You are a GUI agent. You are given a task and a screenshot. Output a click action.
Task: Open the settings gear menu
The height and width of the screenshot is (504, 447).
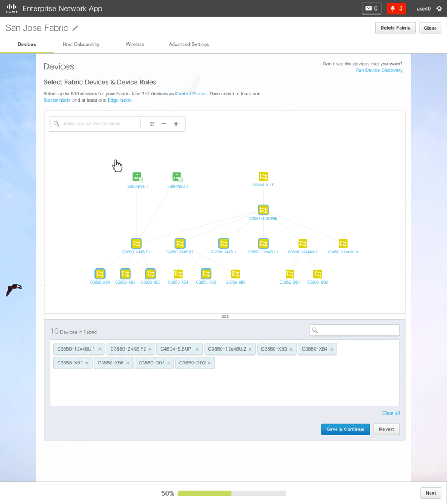pos(439,8)
